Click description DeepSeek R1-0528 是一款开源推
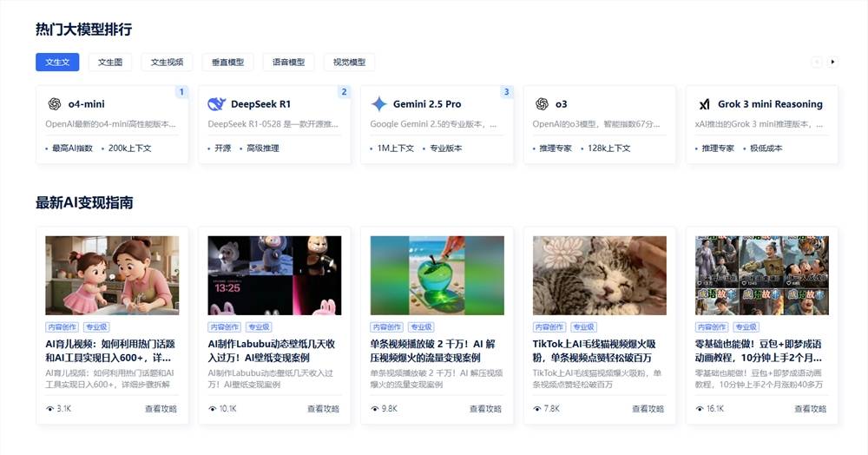Image resolution: width=868 pixels, height=455 pixels. (x=273, y=124)
